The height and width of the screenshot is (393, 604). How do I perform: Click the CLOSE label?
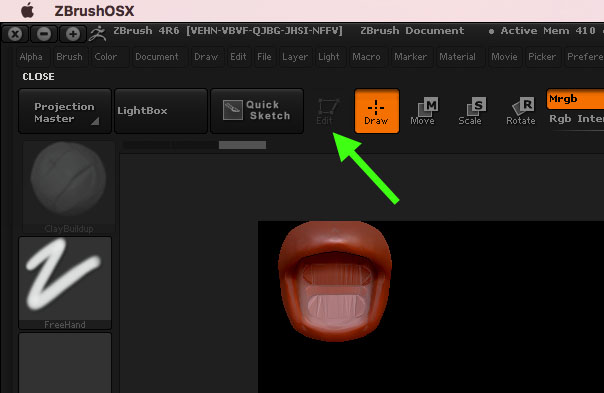39,77
